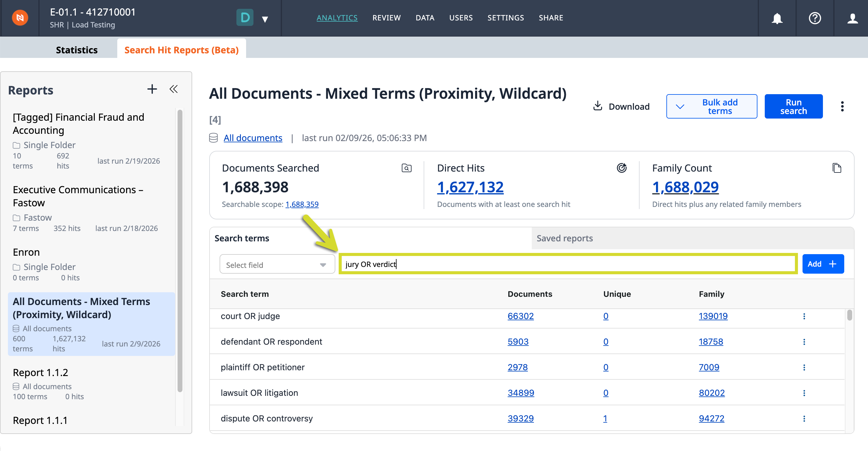Click the Family column header

(711, 294)
